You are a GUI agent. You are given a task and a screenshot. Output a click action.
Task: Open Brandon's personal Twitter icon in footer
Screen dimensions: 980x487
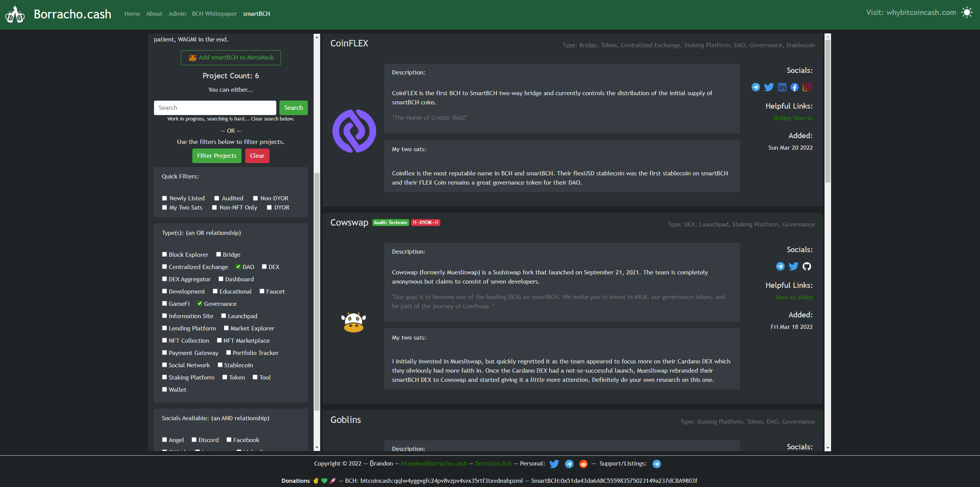[x=554, y=464]
